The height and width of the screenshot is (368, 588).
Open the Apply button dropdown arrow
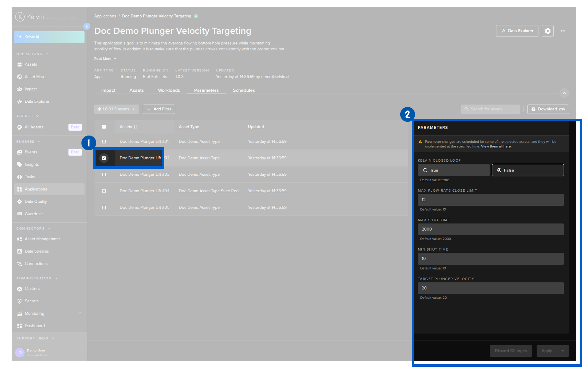(563, 351)
